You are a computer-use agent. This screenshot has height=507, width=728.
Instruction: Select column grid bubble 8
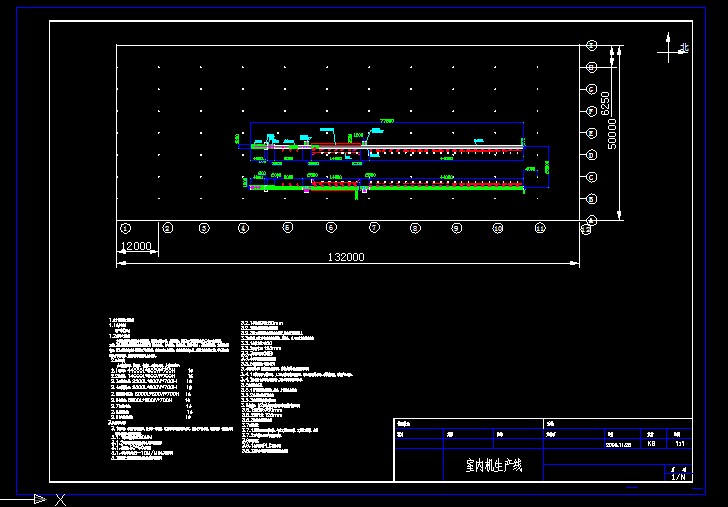point(416,228)
